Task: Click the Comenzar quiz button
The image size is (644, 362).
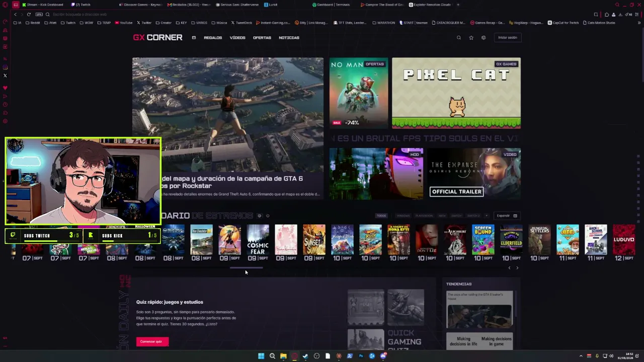Action: click(x=151, y=341)
